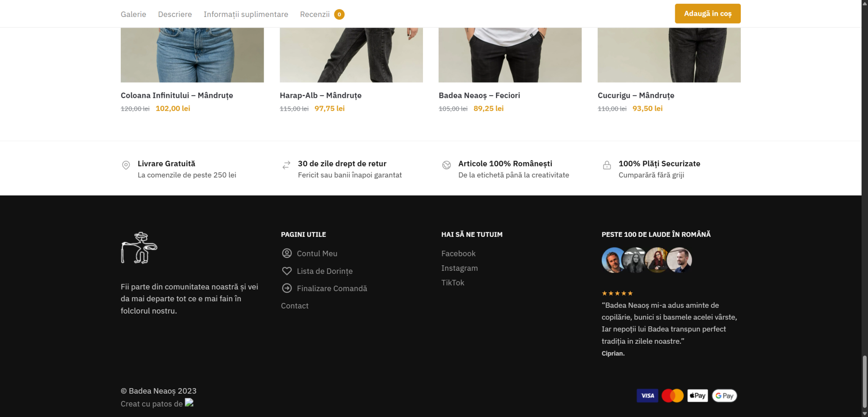
Task: Click the page vertical scrollbar thumb
Action: coord(865,382)
